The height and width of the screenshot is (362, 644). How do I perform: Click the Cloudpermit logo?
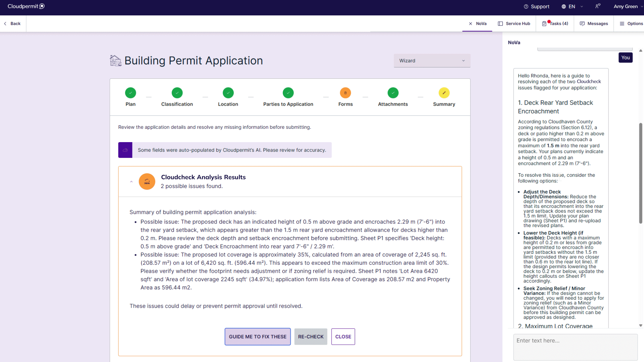point(26,6)
